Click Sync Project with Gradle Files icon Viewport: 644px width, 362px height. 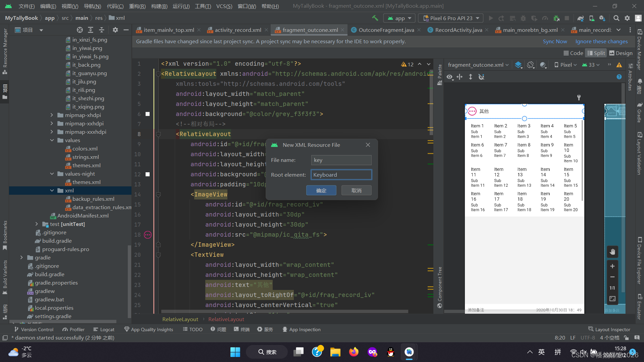tap(581, 18)
